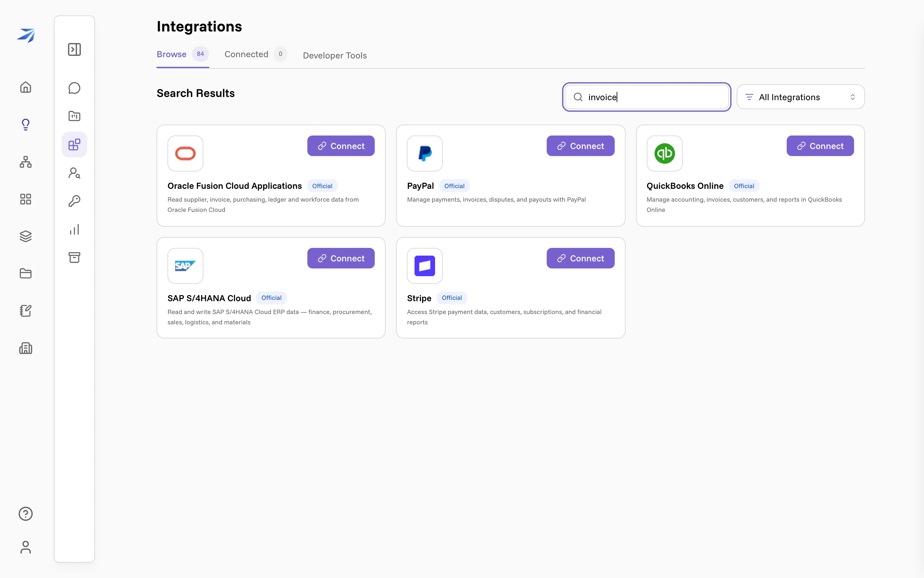Select the highlighted integrations blocks icon
This screenshot has width=924, height=578.
[74, 144]
